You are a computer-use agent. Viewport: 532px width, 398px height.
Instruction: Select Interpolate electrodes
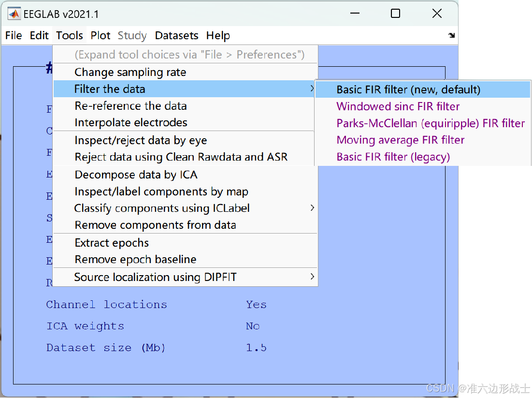(185, 122)
